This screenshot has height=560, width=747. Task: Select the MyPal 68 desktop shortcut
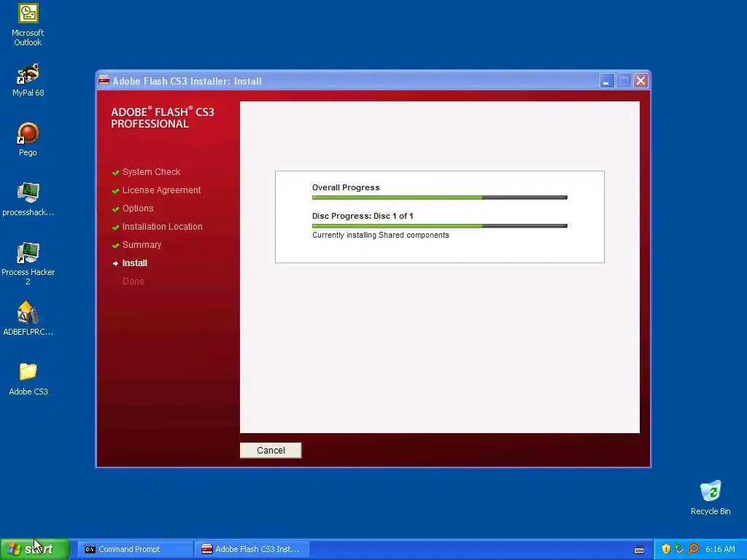(x=28, y=80)
